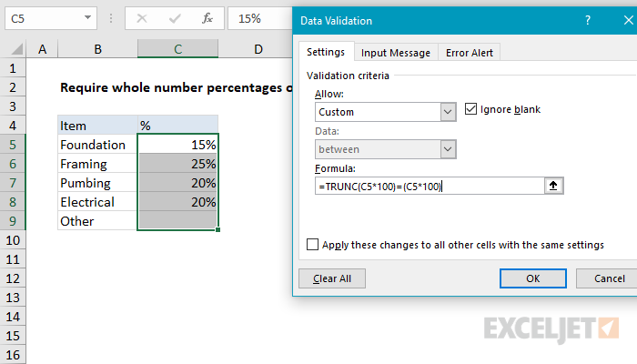
Task: Select column D header
Action: (258, 49)
